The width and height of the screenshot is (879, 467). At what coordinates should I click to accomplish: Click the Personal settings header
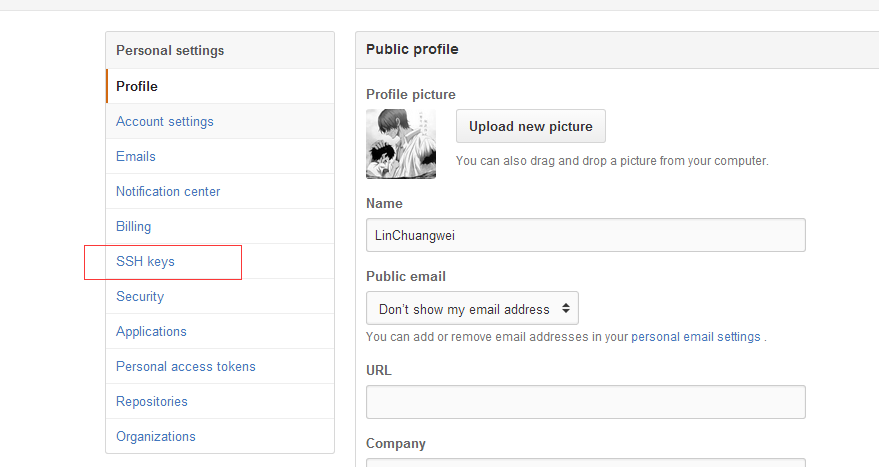(220, 50)
